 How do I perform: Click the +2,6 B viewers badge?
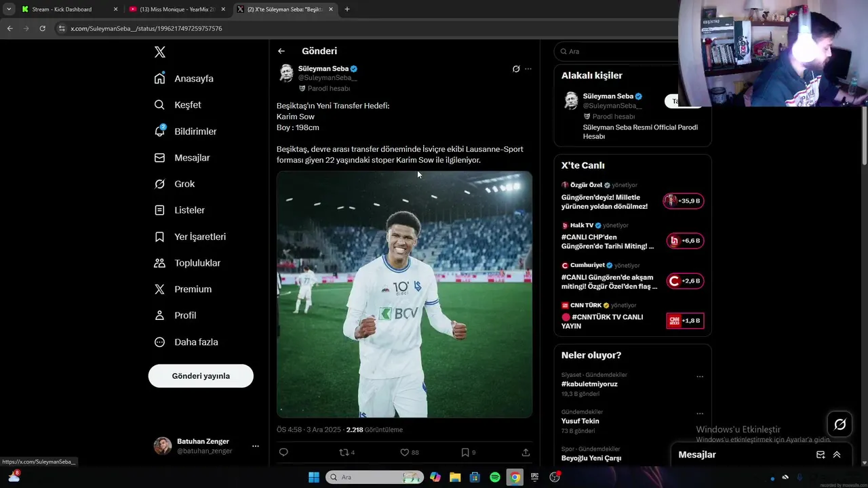pyautogui.click(x=685, y=281)
